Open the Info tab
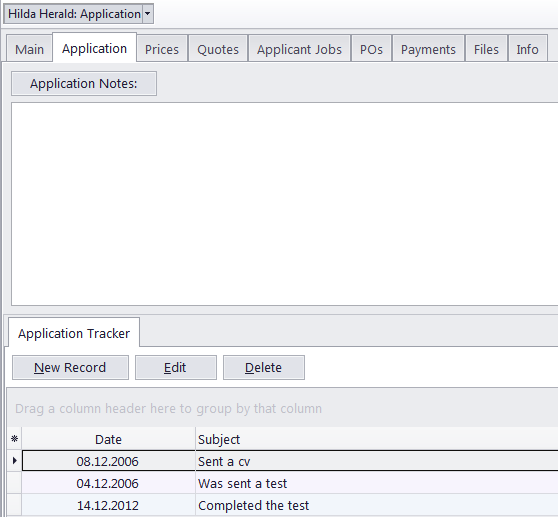The image size is (558, 517). point(527,49)
